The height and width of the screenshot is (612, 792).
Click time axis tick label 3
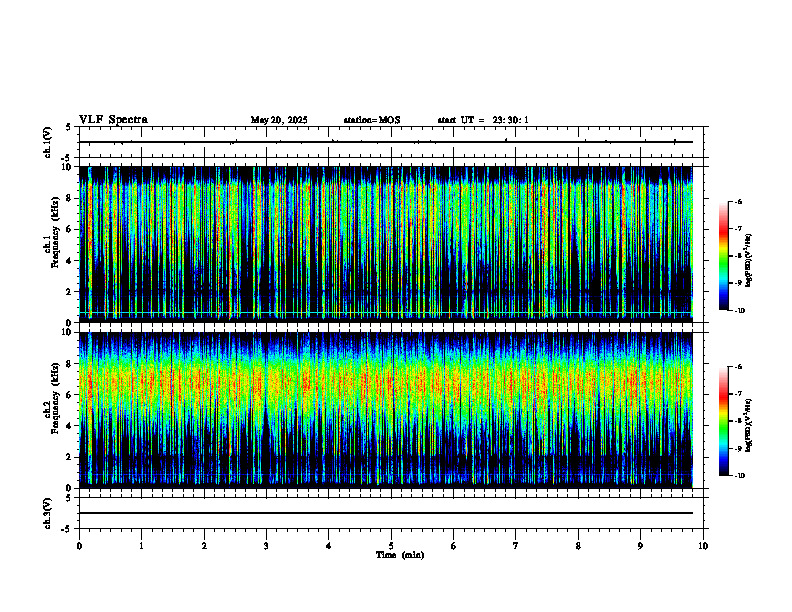pos(266,546)
